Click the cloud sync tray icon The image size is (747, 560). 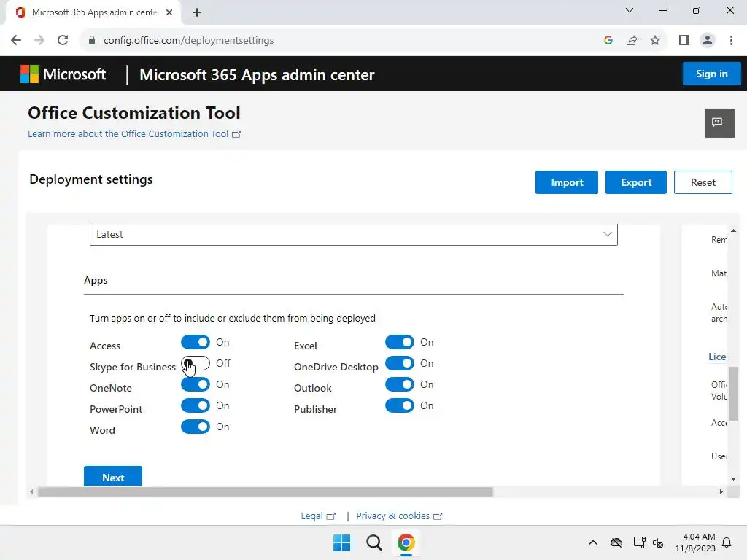[x=616, y=542]
